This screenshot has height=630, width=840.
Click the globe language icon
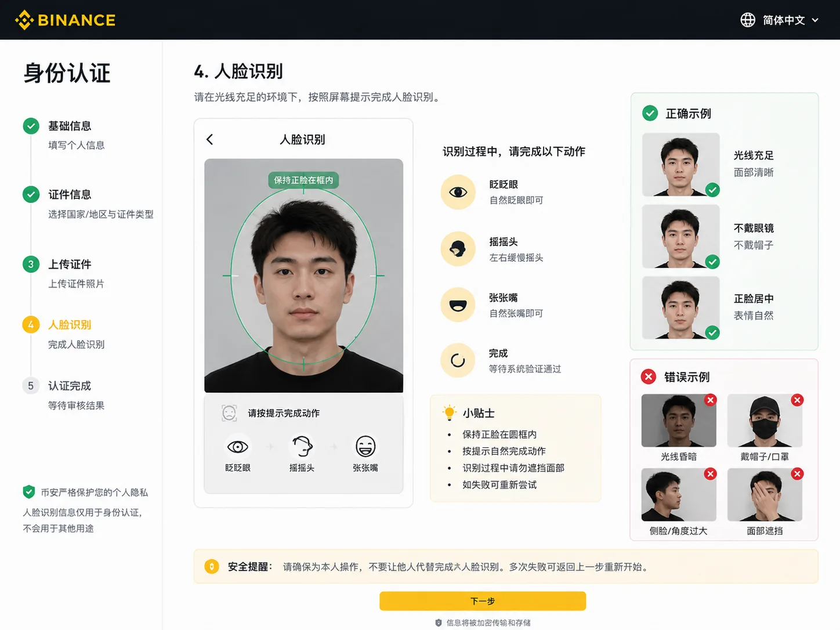[748, 20]
